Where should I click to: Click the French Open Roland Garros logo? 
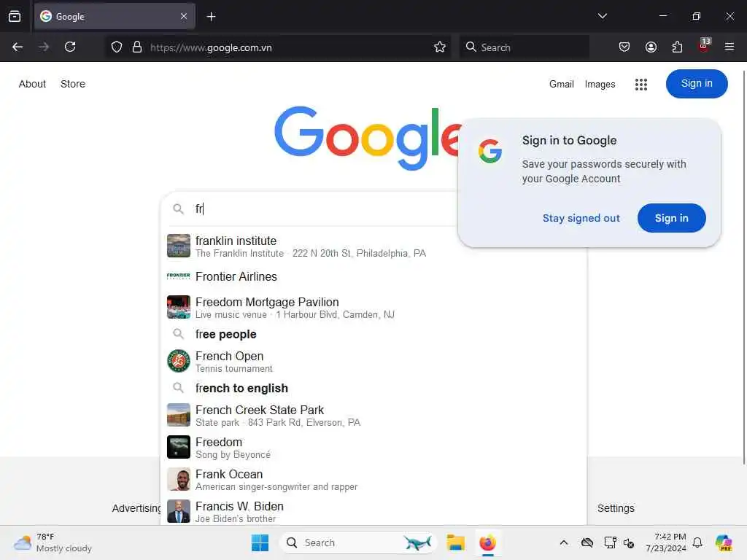click(179, 361)
